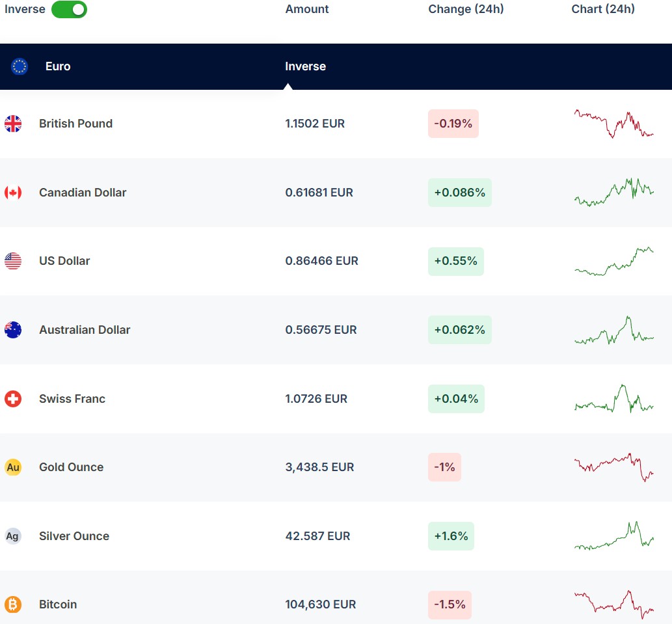Open the British Pound link
This screenshot has width=672, height=624.
point(75,124)
